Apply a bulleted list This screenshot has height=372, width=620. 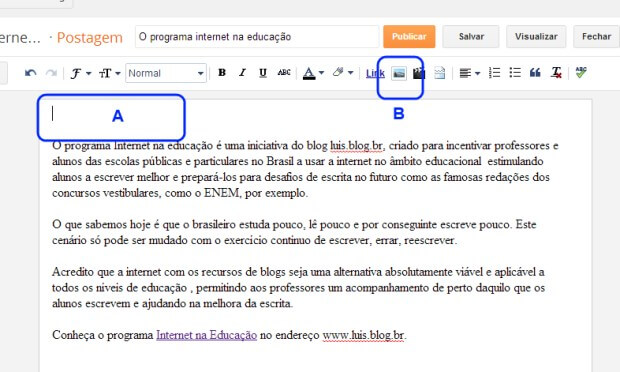coord(515,73)
